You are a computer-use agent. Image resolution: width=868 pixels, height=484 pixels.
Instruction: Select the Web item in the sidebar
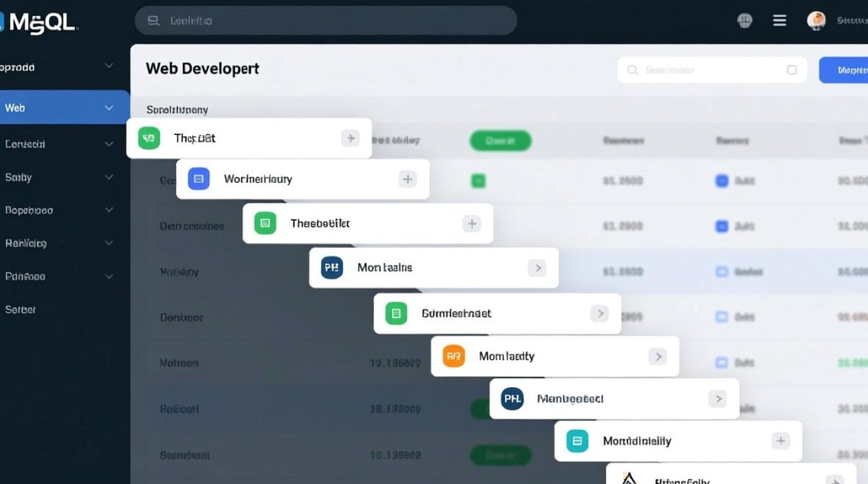(15, 108)
